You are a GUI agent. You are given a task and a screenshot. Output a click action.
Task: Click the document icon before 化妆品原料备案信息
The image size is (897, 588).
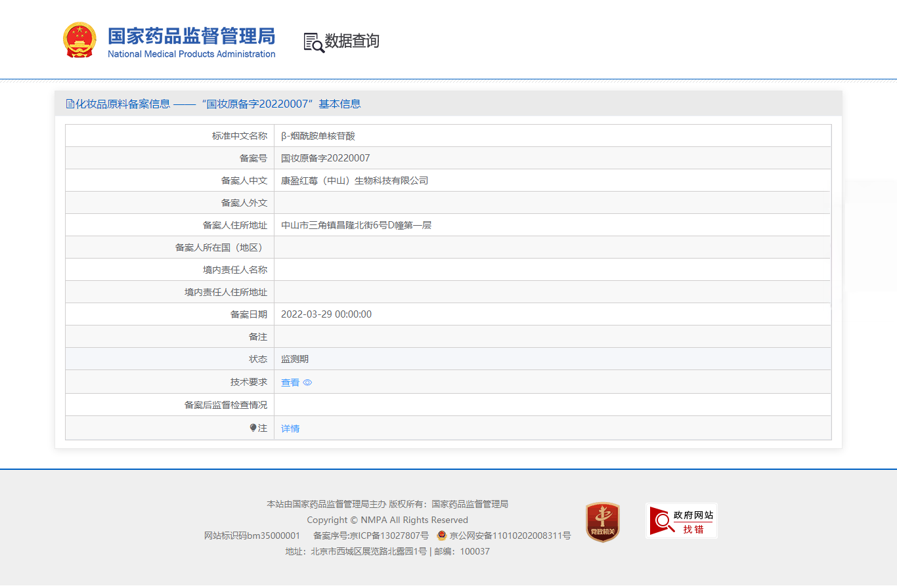click(70, 104)
